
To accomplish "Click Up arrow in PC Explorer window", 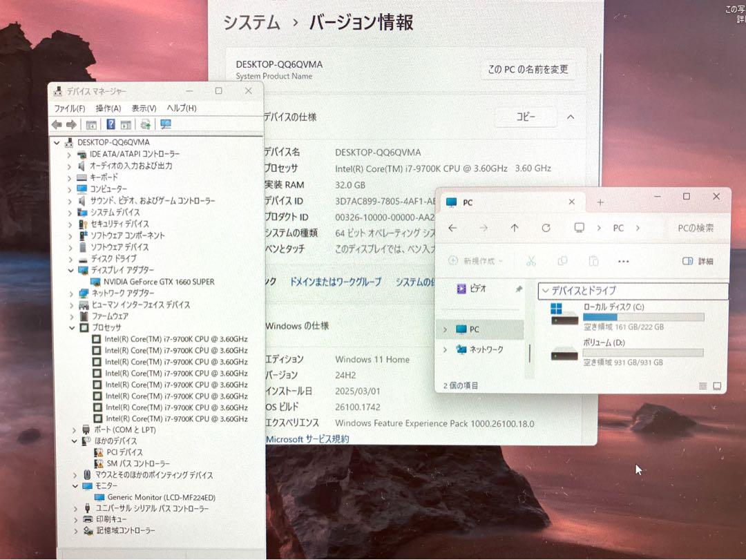I will point(515,229).
